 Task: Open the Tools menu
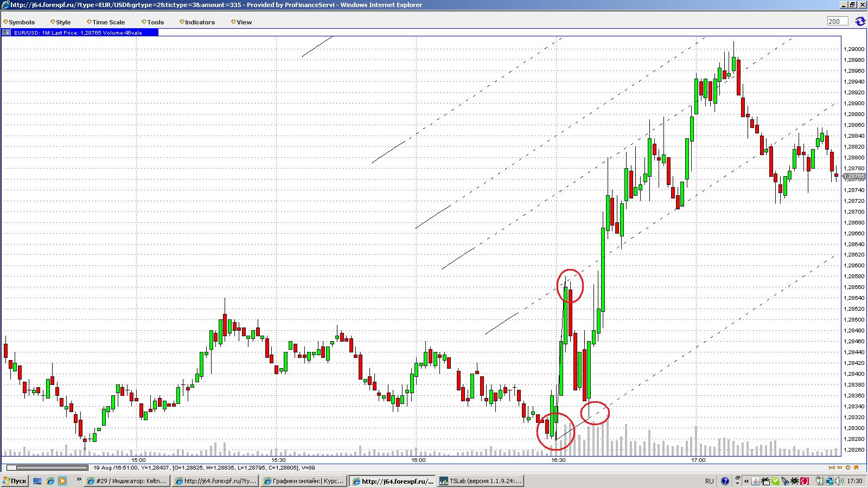point(153,22)
